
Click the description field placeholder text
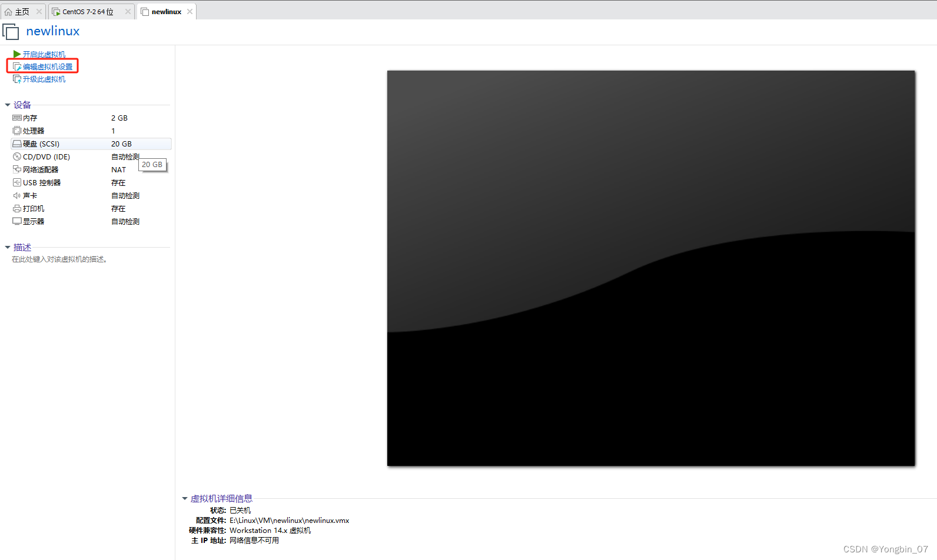click(x=61, y=259)
